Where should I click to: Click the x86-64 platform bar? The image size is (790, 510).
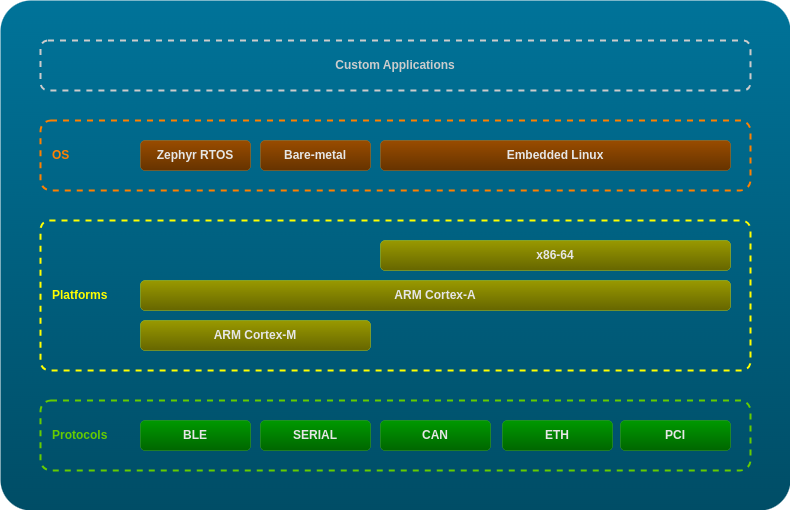(x=555, y=255)
